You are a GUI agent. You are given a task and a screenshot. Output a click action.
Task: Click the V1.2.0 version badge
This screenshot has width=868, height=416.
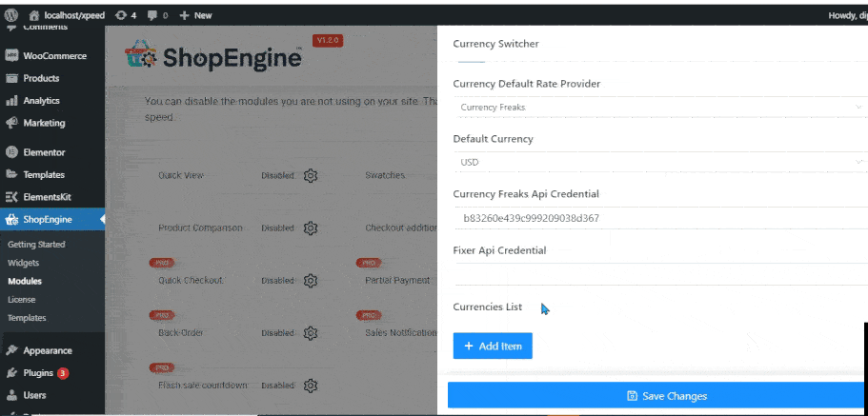[328, 40]
